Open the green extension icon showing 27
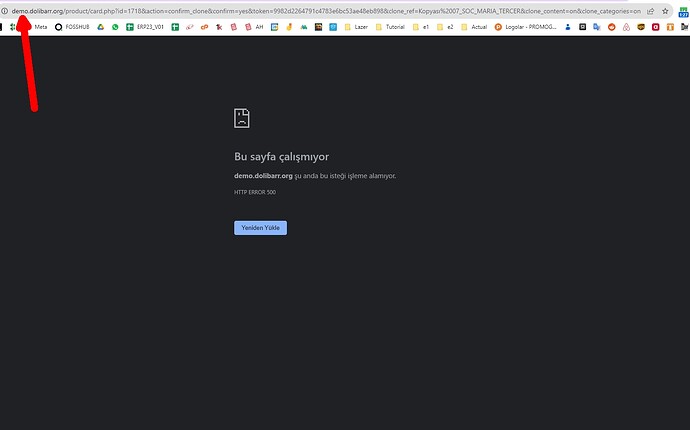 coord(683,11)
